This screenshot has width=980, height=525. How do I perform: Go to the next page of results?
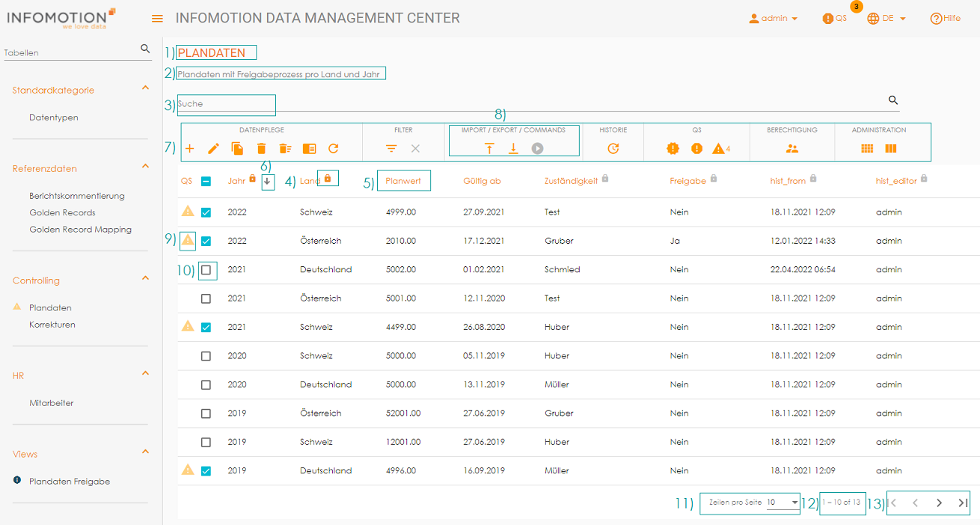point(940,503)
